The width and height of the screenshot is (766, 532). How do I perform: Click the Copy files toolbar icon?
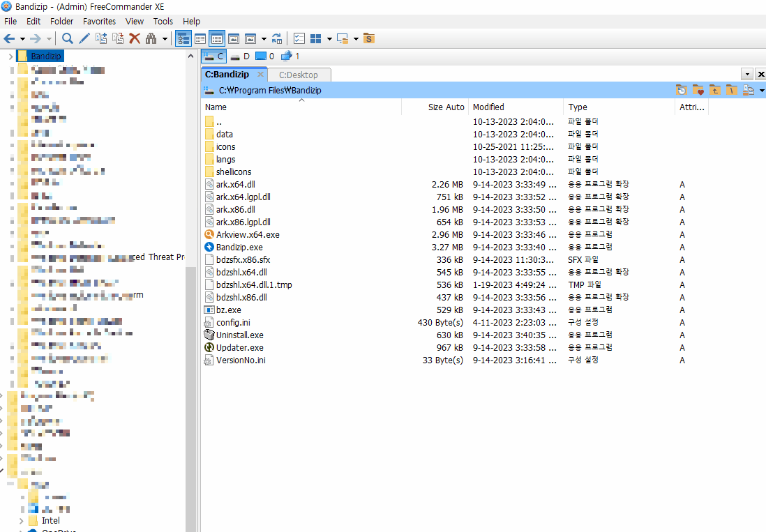[x=101, y=38]
